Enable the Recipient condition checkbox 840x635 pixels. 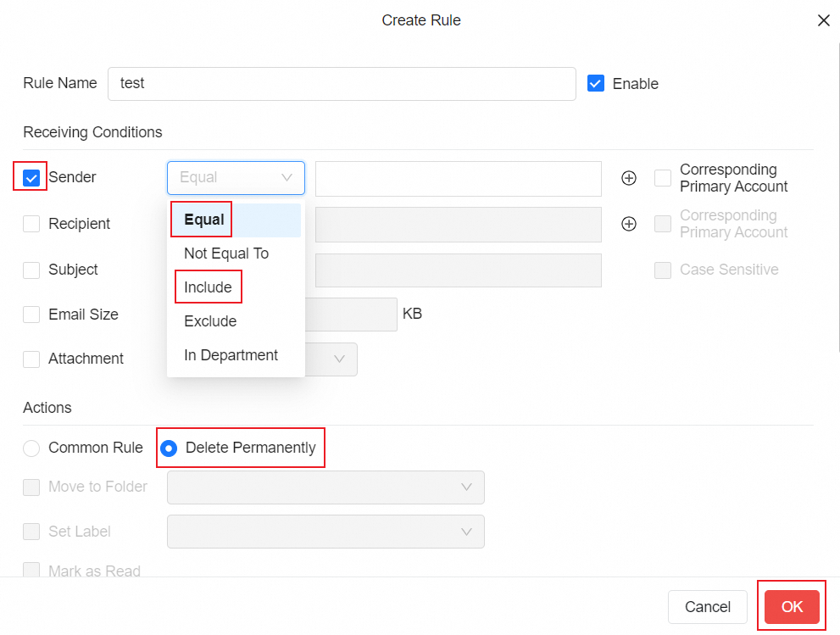(31, 224)
